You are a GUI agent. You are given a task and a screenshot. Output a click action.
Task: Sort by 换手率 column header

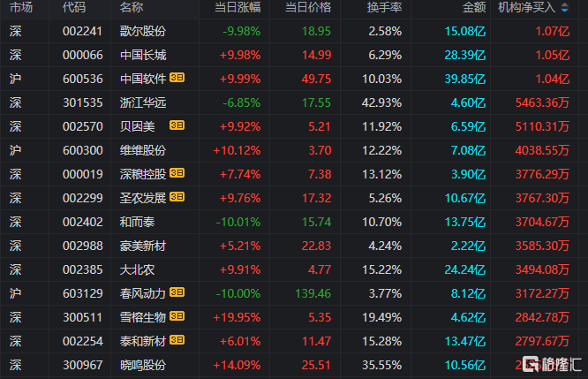click(x=384, y=7)
